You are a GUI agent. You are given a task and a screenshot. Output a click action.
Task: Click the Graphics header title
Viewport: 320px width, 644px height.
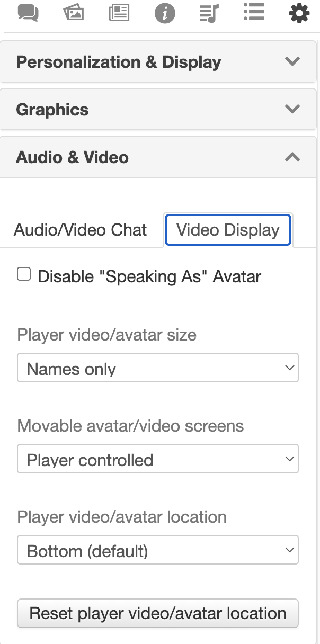click(52, 110)
